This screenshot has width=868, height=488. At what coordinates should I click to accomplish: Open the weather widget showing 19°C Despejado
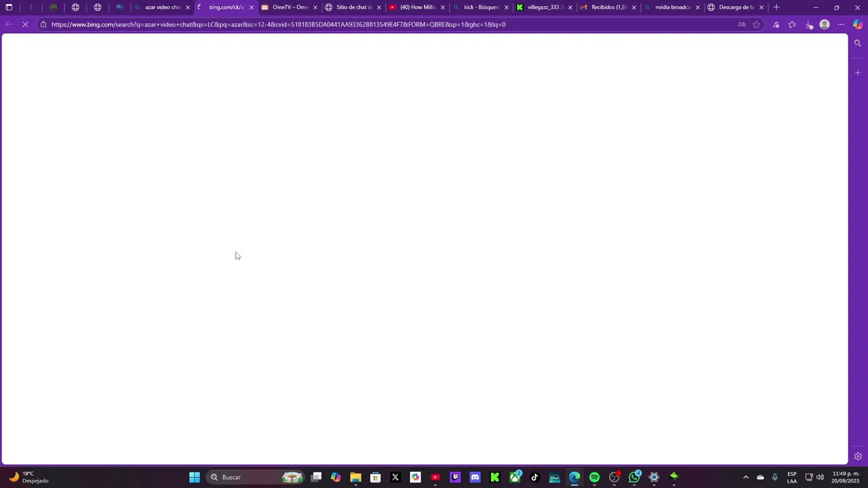pos(28,477)
